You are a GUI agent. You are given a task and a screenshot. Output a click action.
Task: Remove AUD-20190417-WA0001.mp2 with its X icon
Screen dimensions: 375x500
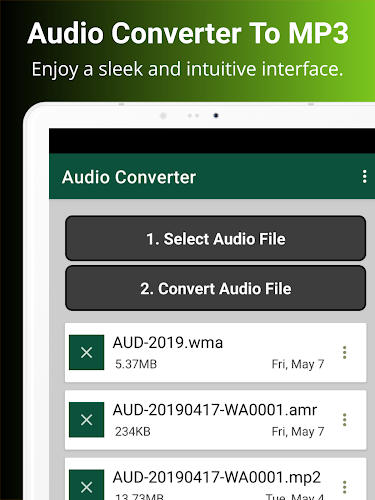(x=86, y=486)
